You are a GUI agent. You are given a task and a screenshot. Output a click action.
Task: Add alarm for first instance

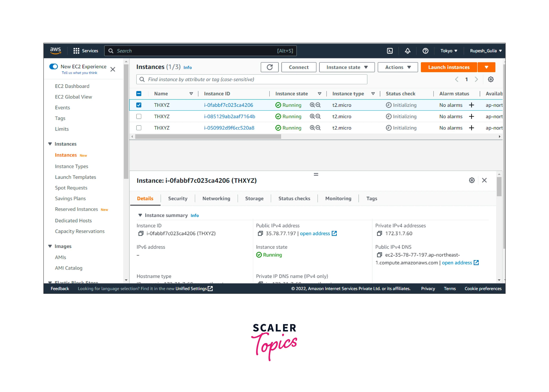tap(471, 105)
